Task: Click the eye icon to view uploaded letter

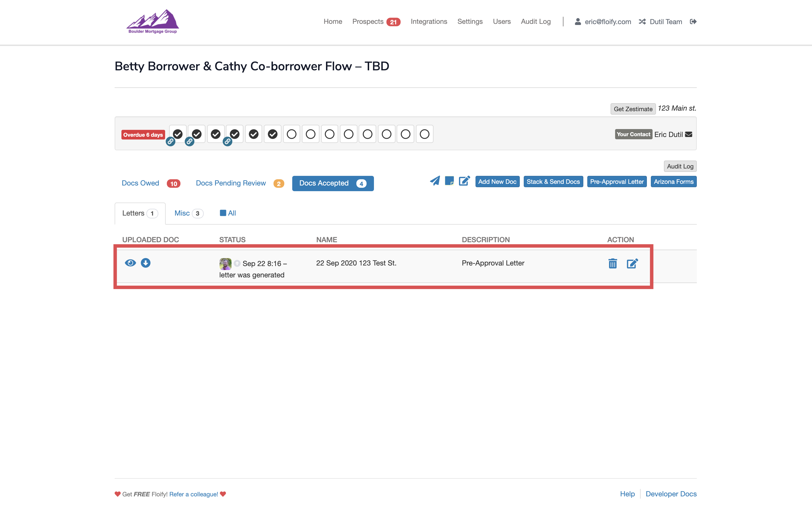Action: pyautogui.click(x=130, y=263)
